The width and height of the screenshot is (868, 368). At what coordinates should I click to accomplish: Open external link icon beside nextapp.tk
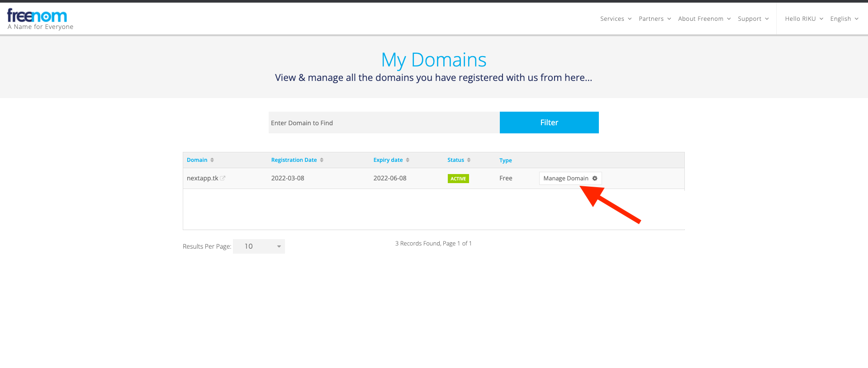pyautogui.click(x=223, y=178)
